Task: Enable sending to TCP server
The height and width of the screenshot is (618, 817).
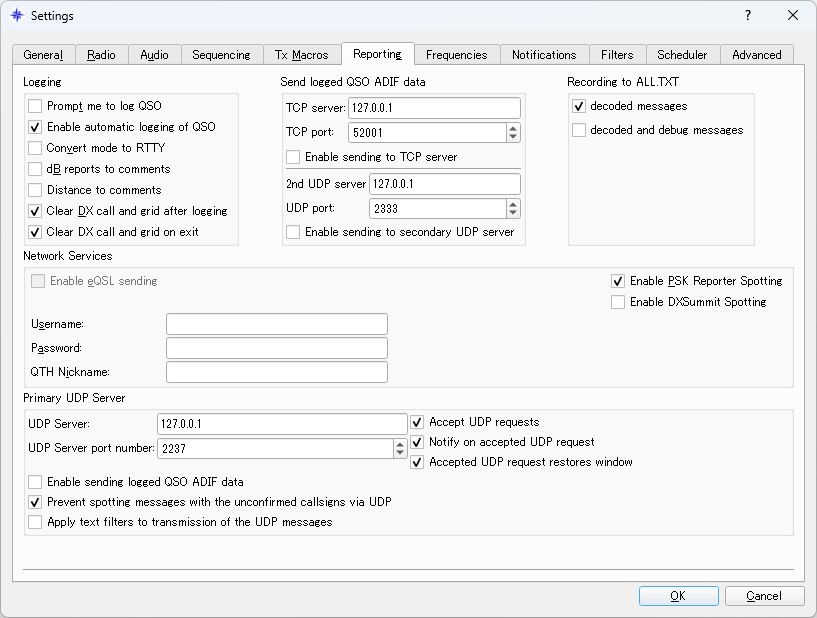Action: [x=293, y=157]
